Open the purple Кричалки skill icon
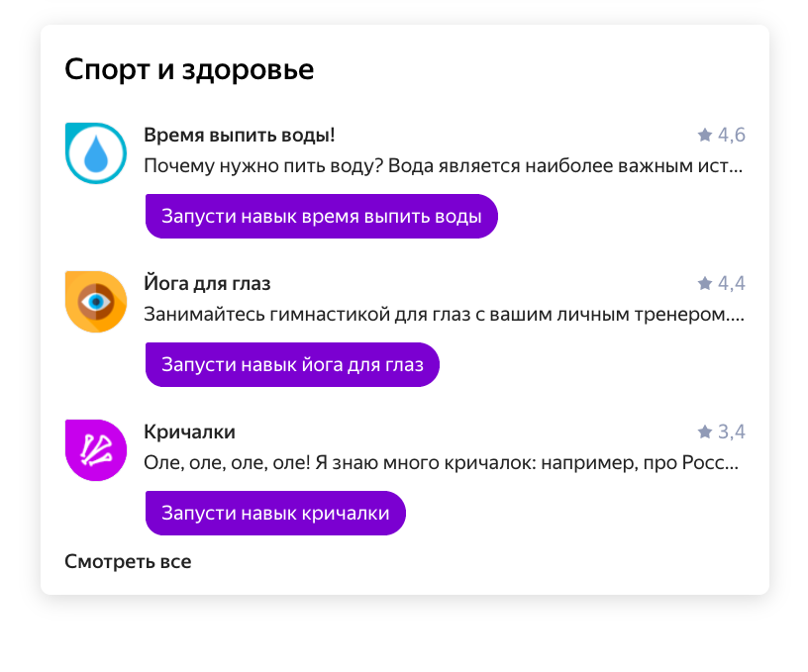The width and height of the screenshot is (808, 672). [x=96, y=450]
